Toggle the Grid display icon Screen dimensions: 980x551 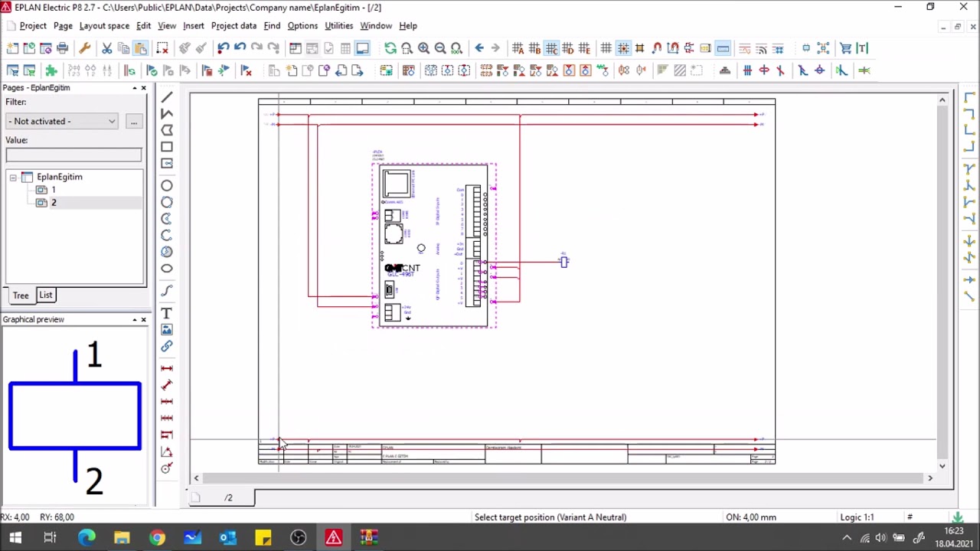(x=606, y=48)
